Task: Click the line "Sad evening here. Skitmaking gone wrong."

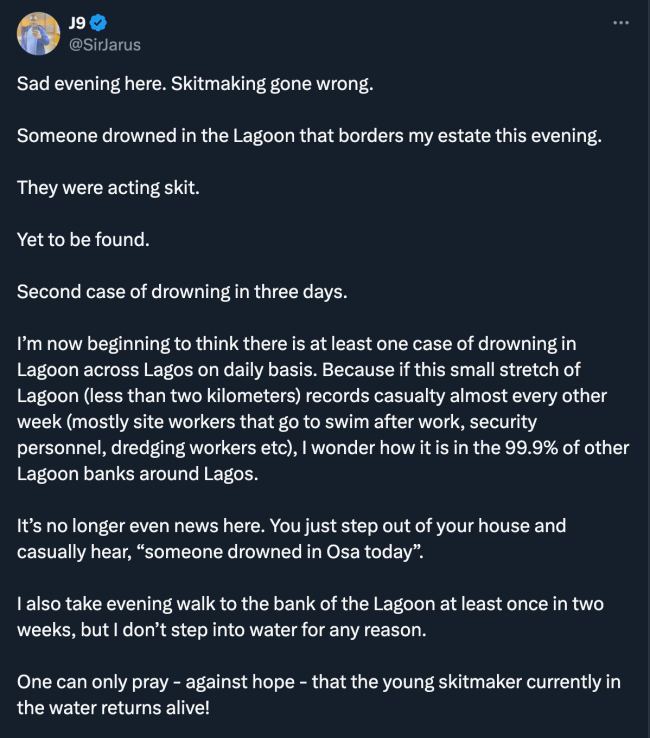Action: [194, 83]
